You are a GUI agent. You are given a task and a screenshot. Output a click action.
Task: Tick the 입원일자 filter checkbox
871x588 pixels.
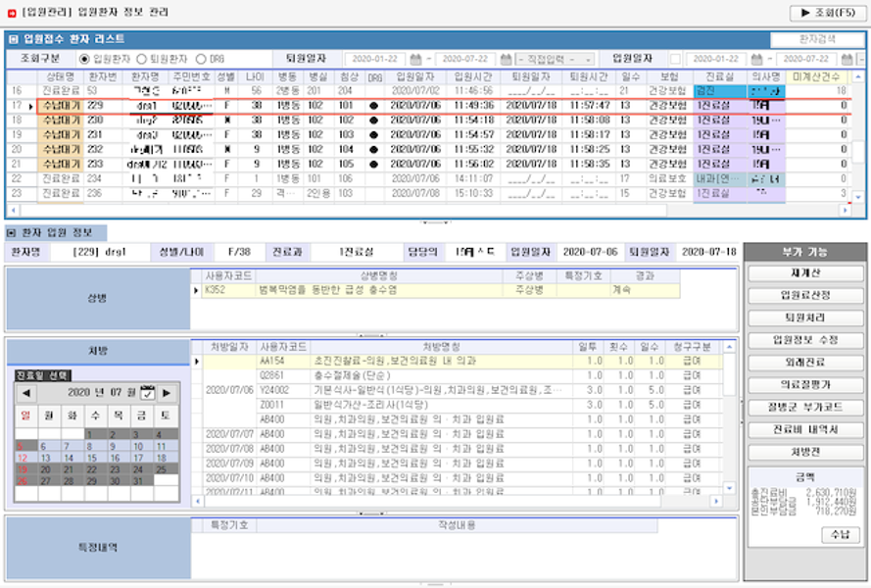(x=675, y=59)
